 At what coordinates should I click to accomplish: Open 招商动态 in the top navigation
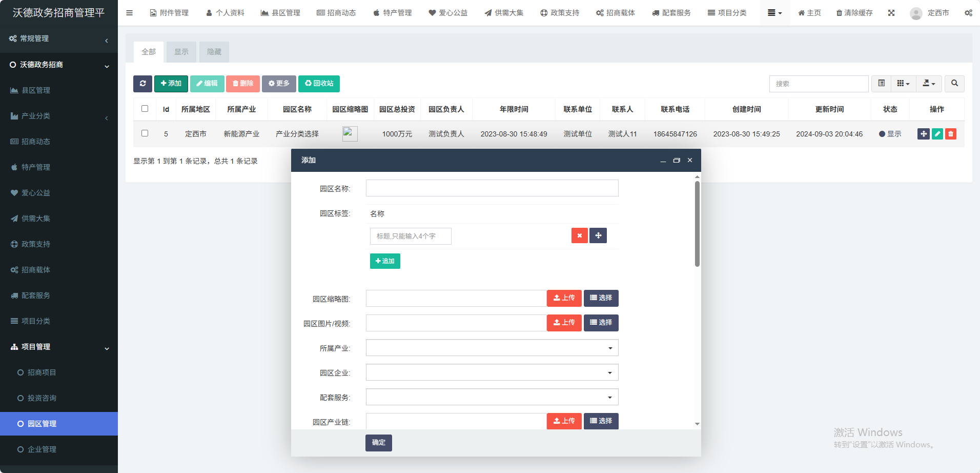[x=336, y=13]
